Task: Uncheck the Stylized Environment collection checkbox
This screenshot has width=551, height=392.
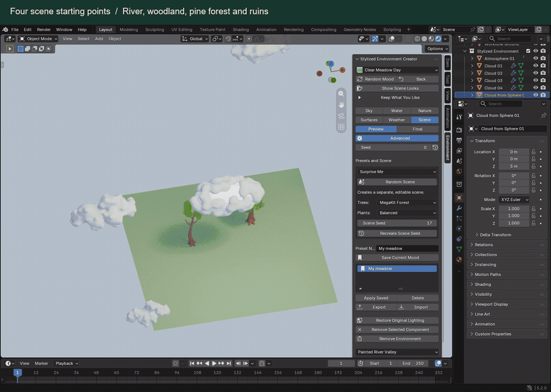Action: (528, 51)
